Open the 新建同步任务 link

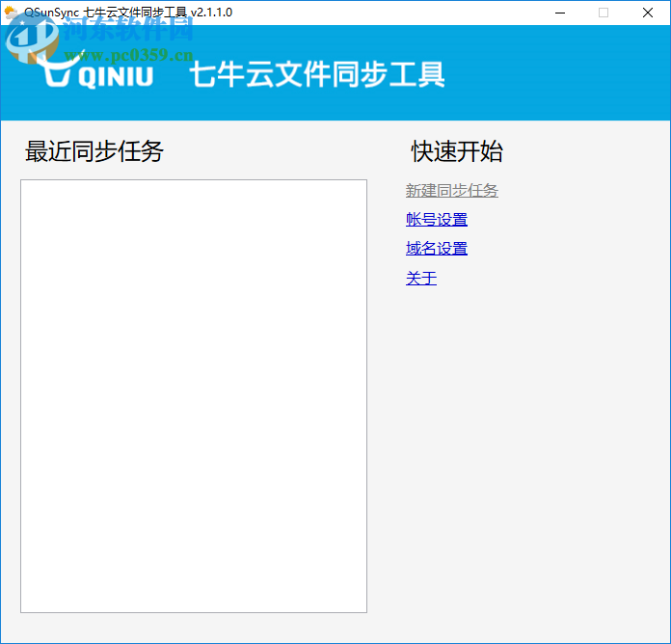tap(451, 191)
